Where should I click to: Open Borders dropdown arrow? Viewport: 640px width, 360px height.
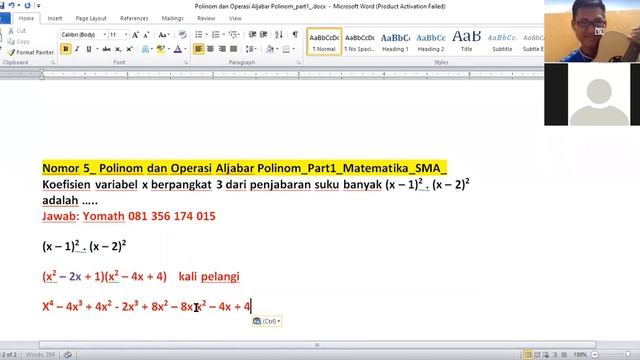click(293, 49)
